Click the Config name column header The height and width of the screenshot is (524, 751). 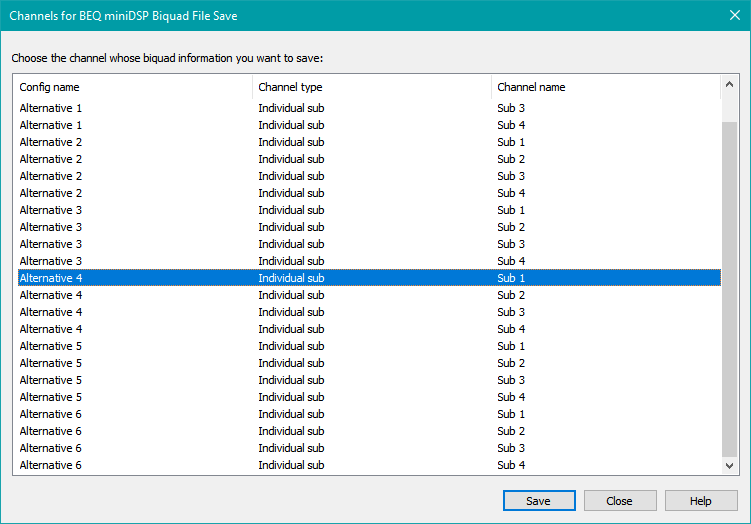point(133,87)
